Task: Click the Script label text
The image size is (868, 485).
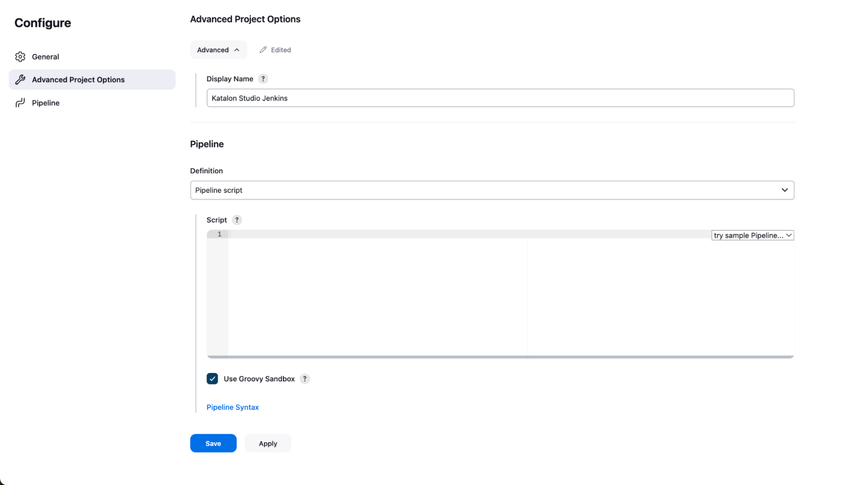Action: coord(217,220)
